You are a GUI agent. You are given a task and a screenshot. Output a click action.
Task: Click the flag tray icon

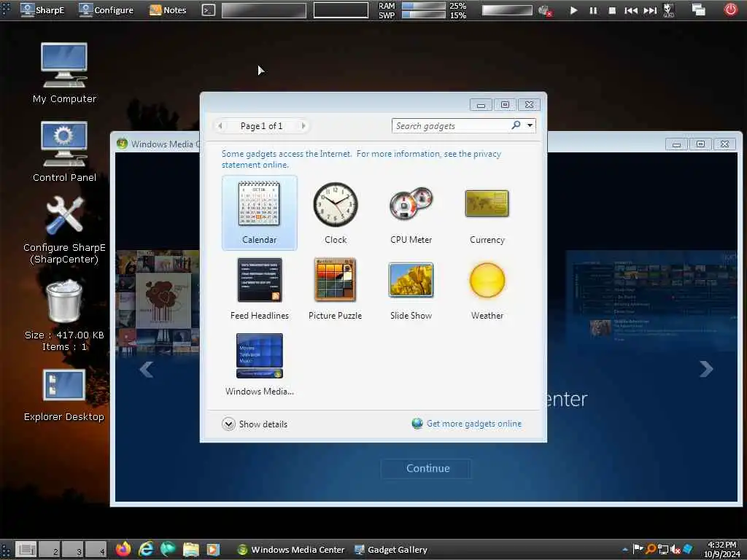[x=638, y=549]
